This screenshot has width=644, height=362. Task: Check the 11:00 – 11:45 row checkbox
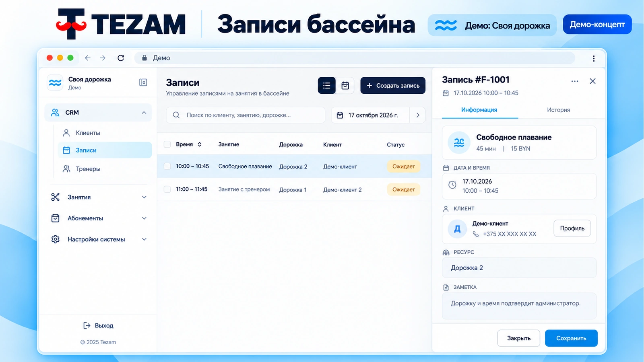(167, 189)
